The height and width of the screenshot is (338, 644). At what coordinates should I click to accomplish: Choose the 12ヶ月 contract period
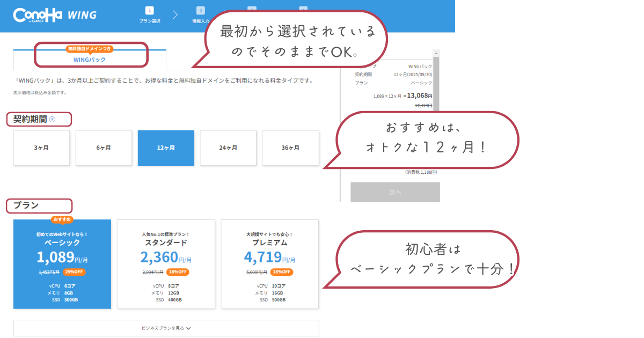[x=166, y=148]
